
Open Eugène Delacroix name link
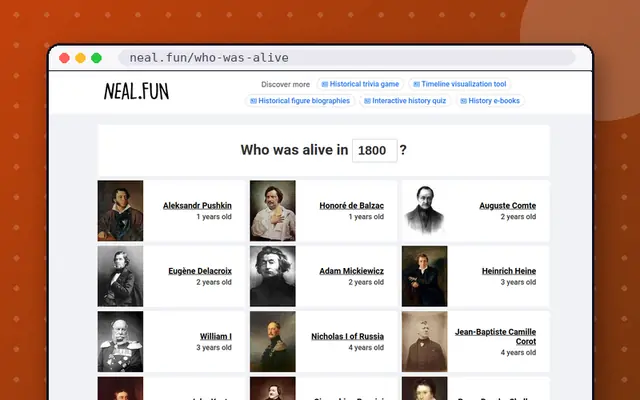click(200, 271)
